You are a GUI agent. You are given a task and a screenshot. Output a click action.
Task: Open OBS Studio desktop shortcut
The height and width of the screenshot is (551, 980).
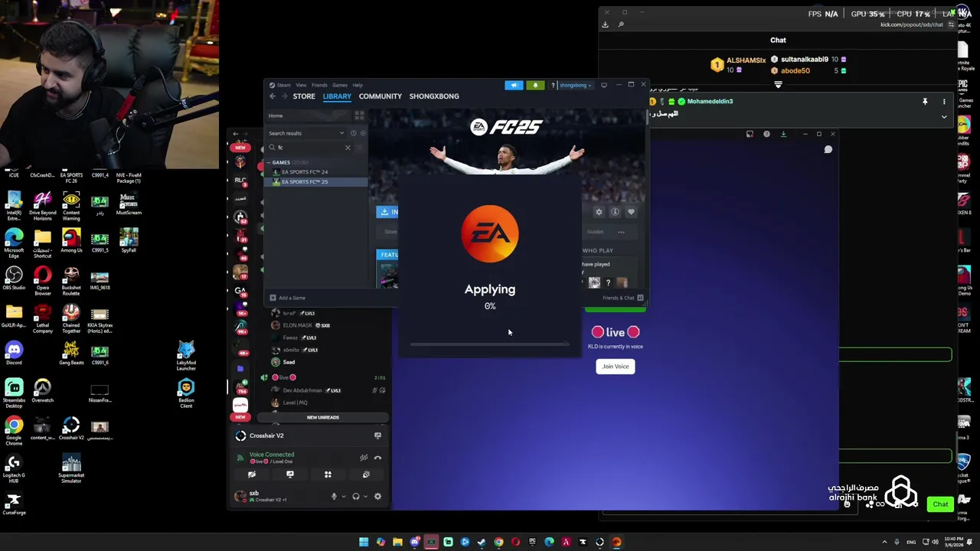click(x=14, y=279)
